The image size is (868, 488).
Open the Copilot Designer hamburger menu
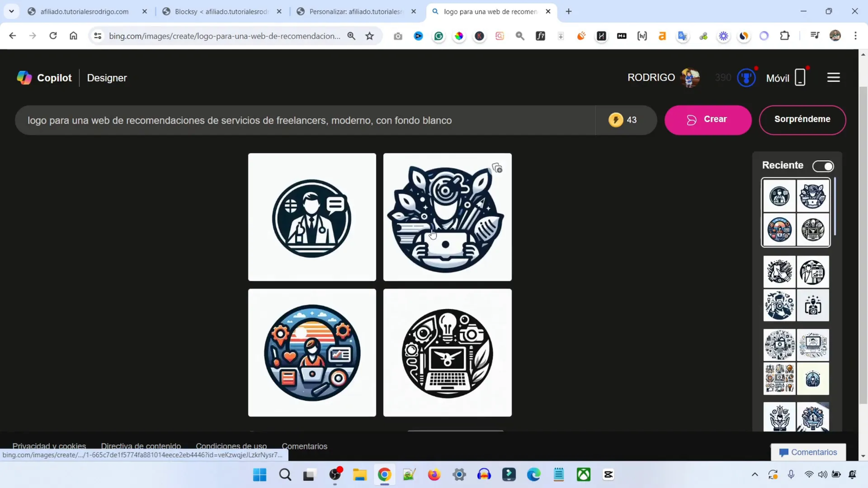click(834, 77)
